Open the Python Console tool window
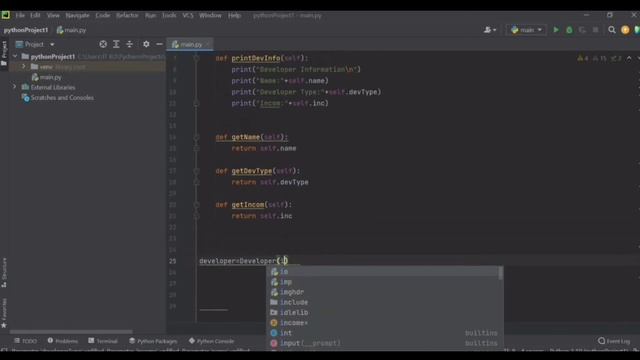 click(211, 341)
